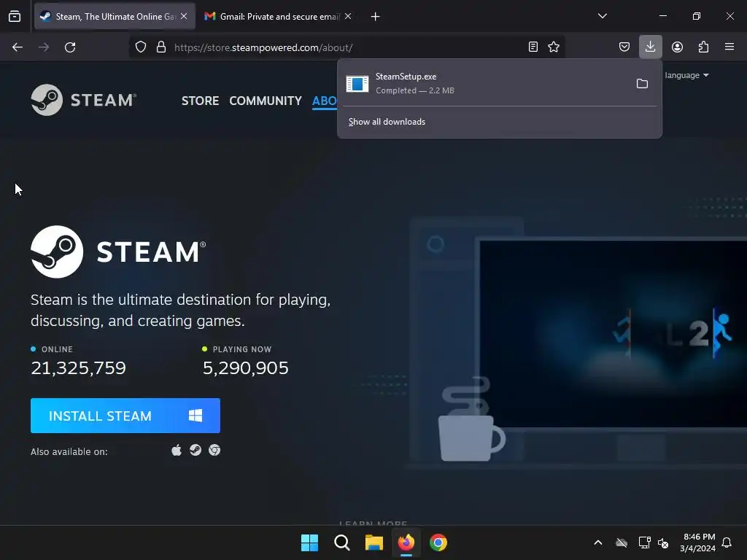Image resolution: width=747 pixels, height=560 pixels.
Task: Click the Chrome OS availability icon
Action: coord(214,450)
